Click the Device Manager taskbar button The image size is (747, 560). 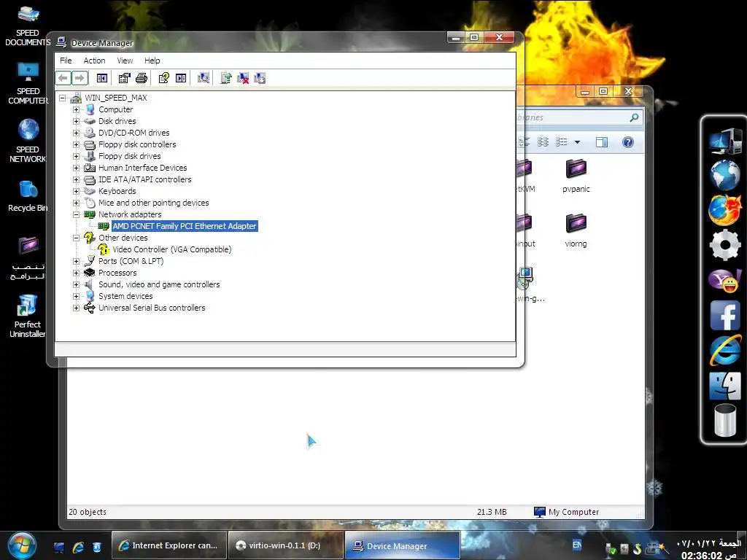pyautogui.click(x=402, y=545)
